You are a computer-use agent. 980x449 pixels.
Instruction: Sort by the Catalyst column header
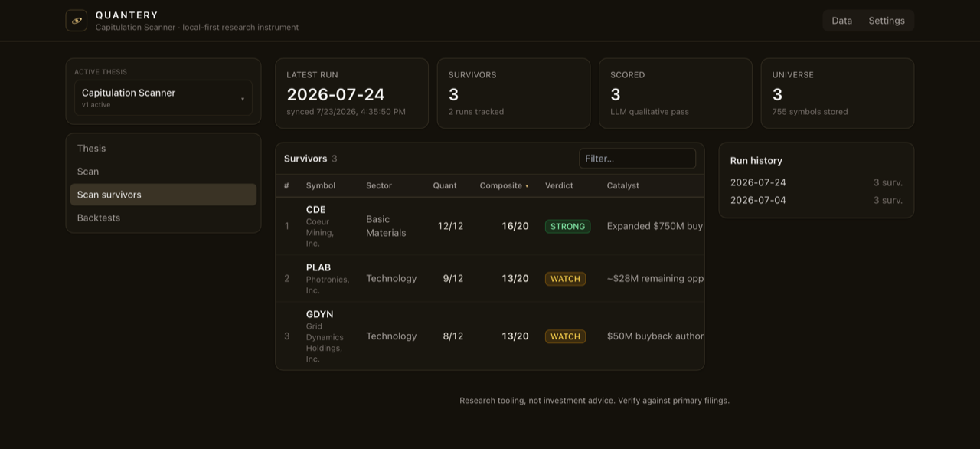623,185
